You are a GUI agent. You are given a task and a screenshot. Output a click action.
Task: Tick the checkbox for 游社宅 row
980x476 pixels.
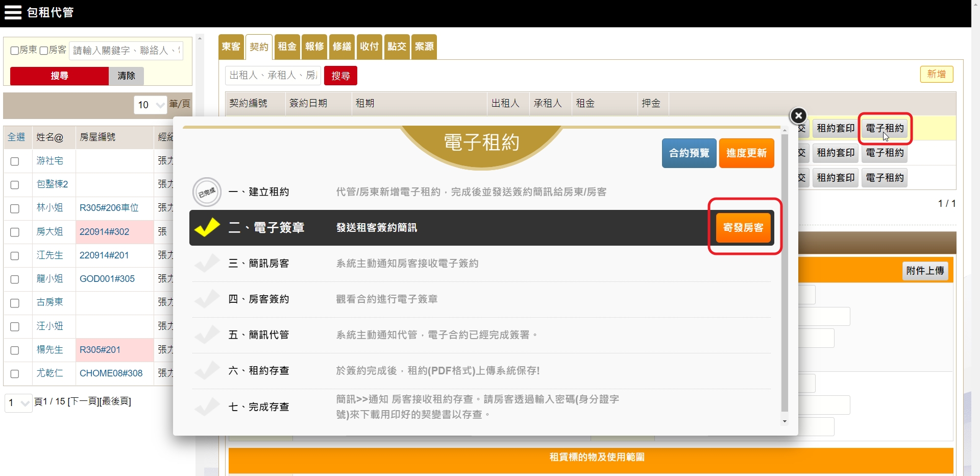[x=15, y=161]
